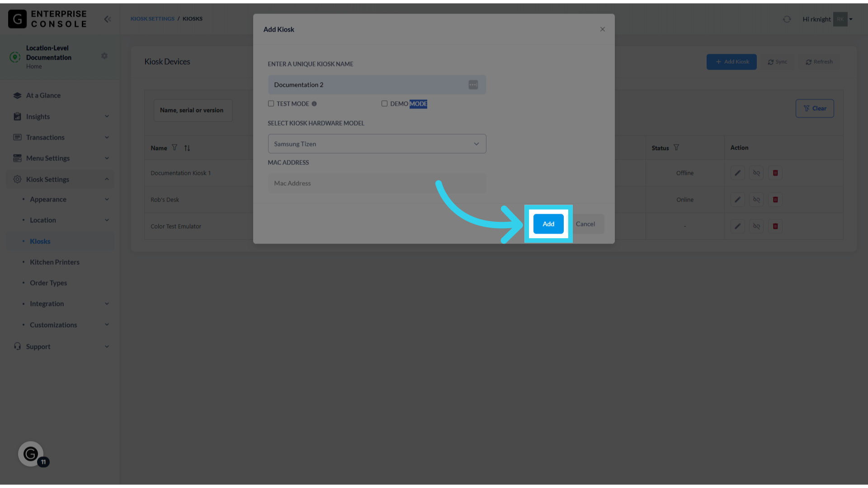Open the floating G help widget
Image resolution: width=868 pixels, height=488 pixels.
click(x=31, y=454)
